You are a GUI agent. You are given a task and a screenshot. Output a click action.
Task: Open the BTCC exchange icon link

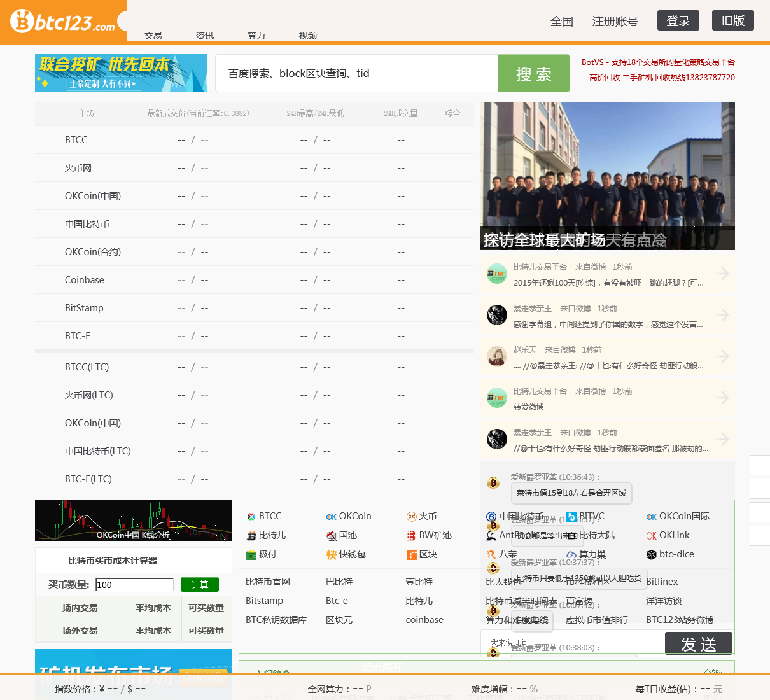(x=264, y=516)
